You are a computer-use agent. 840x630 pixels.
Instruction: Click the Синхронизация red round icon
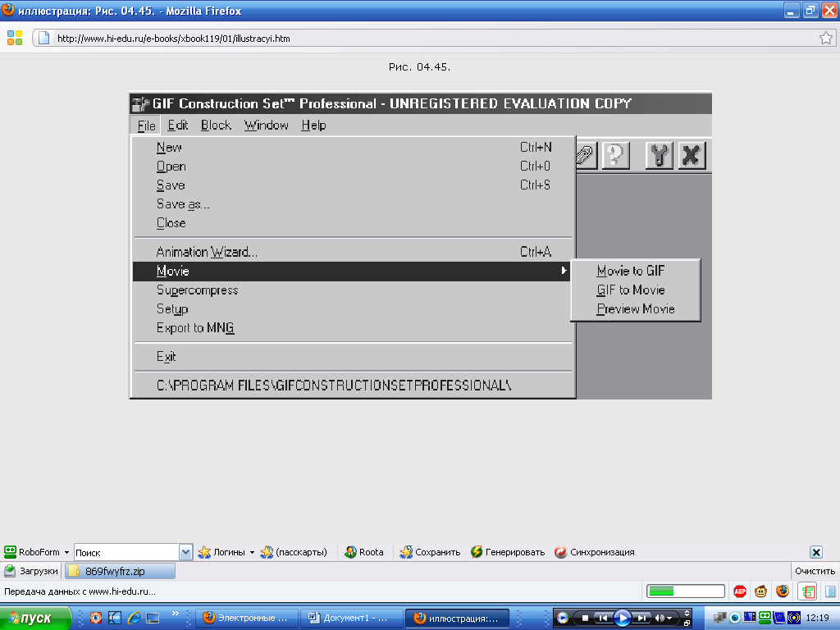click(560, 552)
